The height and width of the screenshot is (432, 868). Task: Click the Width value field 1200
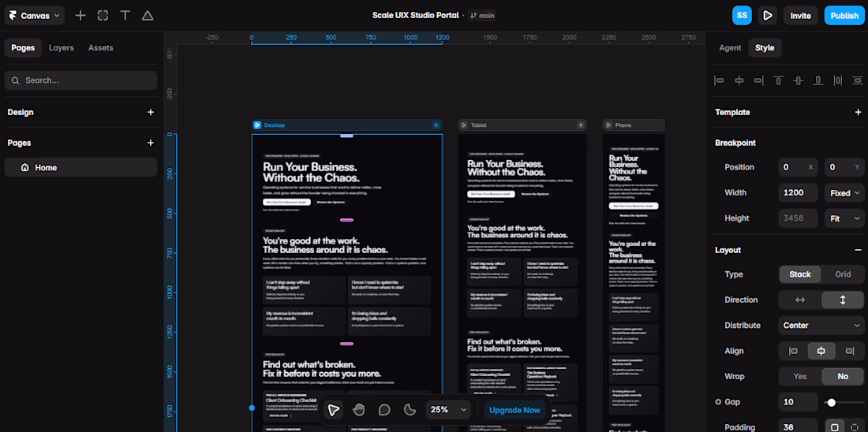(x=799, y=193)
